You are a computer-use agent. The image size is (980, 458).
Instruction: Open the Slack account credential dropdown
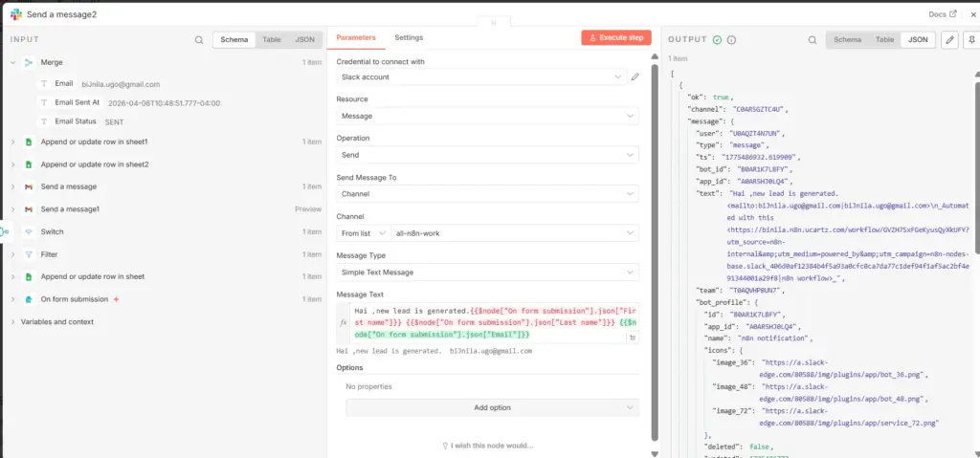[x=480, y=76]
